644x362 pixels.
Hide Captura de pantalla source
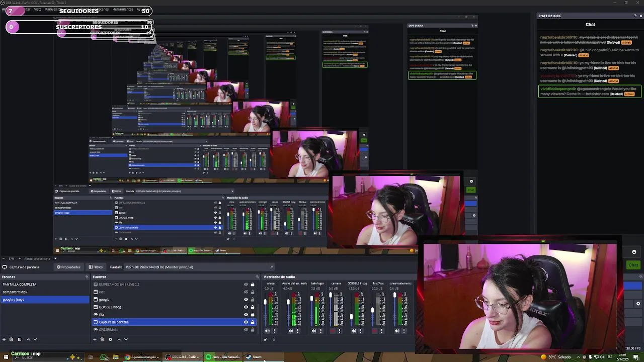click(x=246, y=322)
